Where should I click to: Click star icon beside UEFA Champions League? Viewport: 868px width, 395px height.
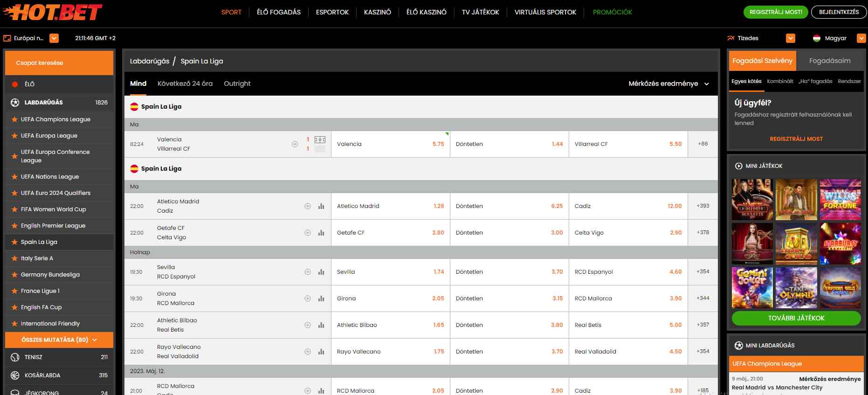[14, 119]
